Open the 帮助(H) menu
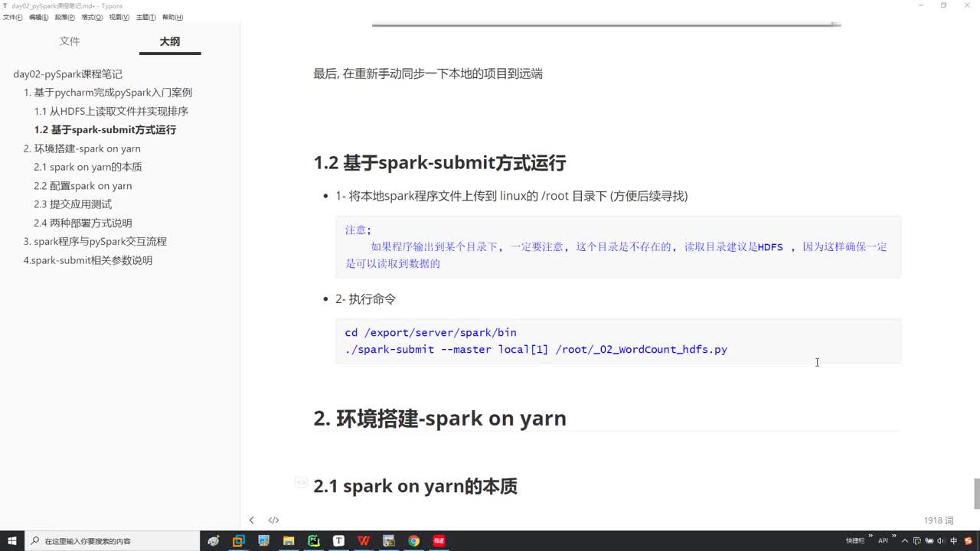 click(172, 17)
